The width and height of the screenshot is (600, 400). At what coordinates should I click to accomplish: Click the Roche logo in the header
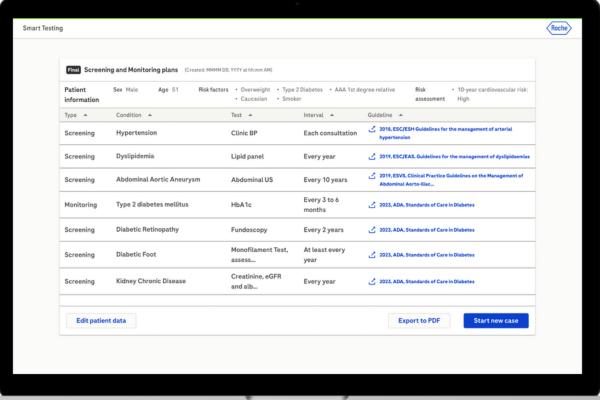[x=559, y=28]
